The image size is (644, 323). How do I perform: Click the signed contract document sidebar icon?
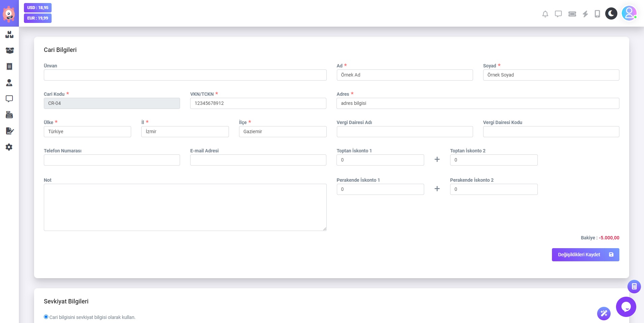(x=9, y=131)
